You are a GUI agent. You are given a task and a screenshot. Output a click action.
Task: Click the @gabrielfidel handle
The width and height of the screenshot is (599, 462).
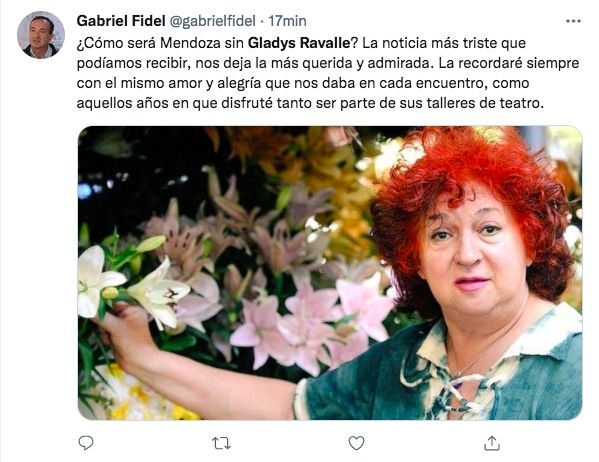coord(212,21)
